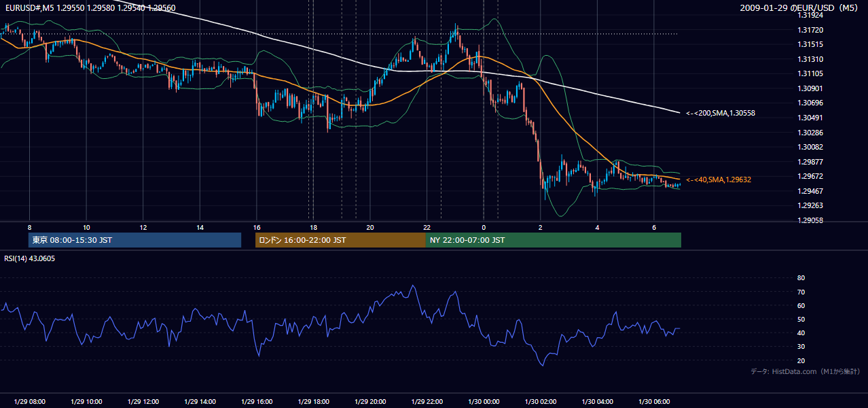Click price axis value 1.31720
Image resolution: width=868 pixels, height=408 pixels.
(811, 30)
